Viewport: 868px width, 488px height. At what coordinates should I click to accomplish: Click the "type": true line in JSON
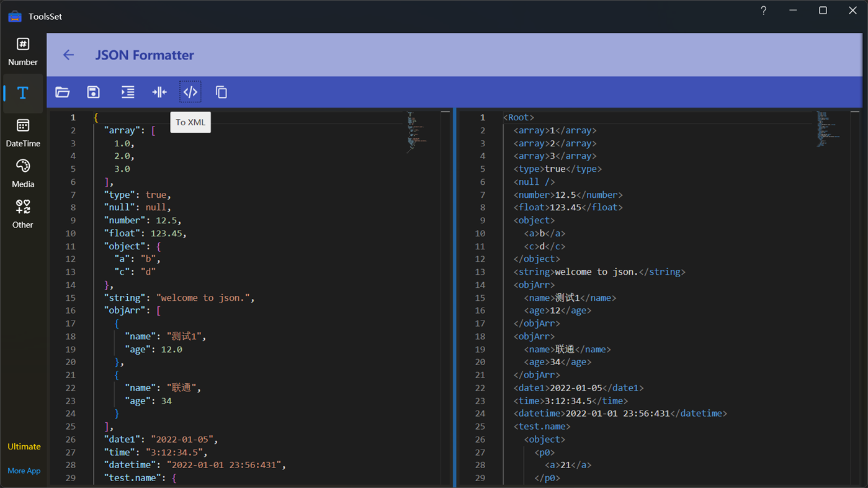pos(137,195)
